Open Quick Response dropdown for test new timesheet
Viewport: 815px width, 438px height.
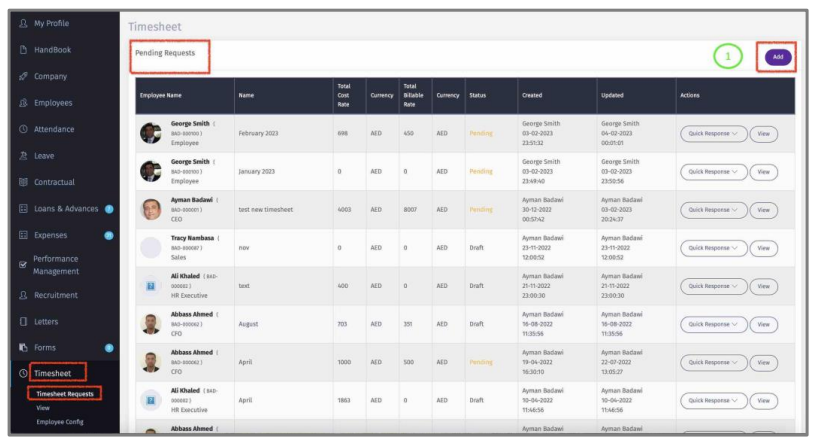[712, 210]
